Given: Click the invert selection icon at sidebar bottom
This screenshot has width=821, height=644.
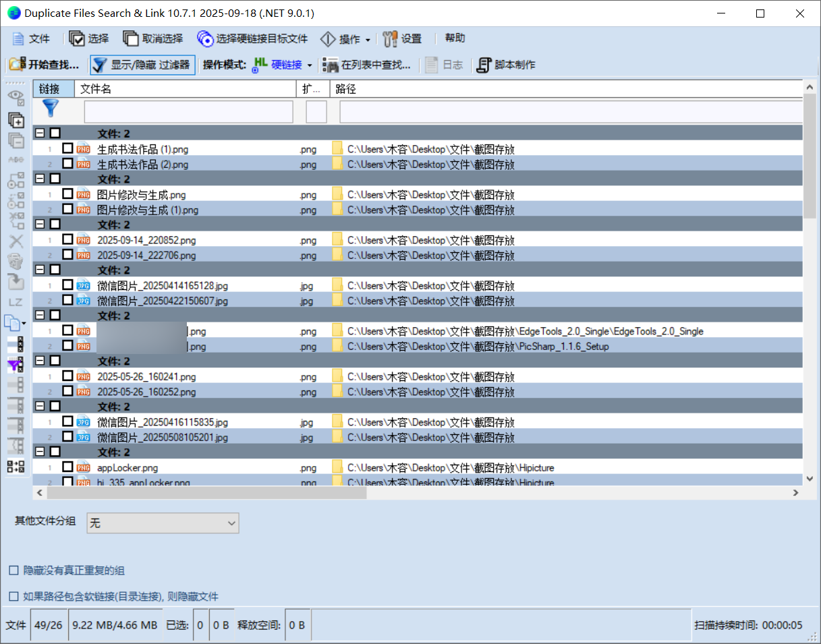Looking at the screenshot, I should (16, 466).
